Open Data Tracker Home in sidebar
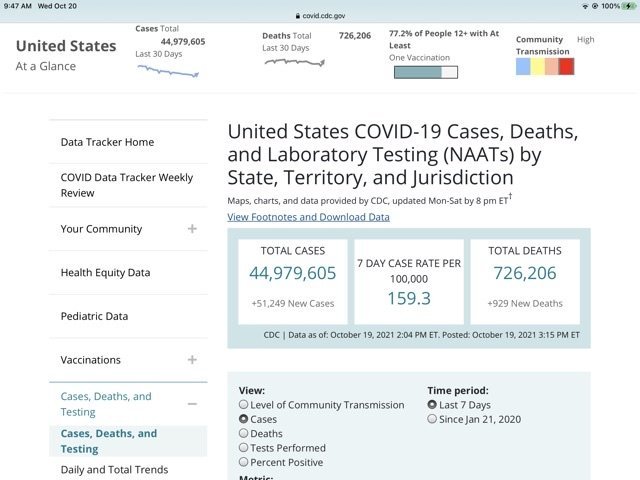This screenshot has width=640, height=480. tap(107, 142)
